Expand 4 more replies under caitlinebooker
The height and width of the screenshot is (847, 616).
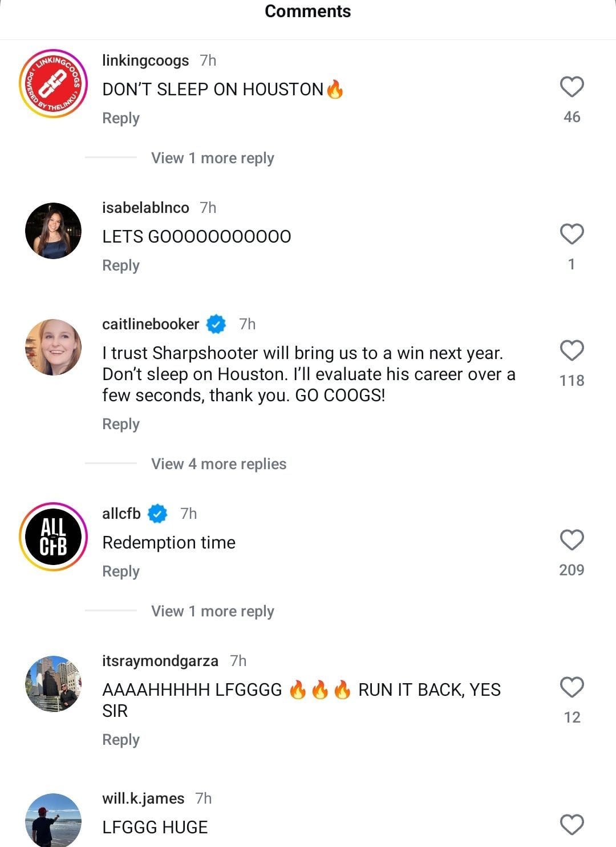[x=218, y=464]
